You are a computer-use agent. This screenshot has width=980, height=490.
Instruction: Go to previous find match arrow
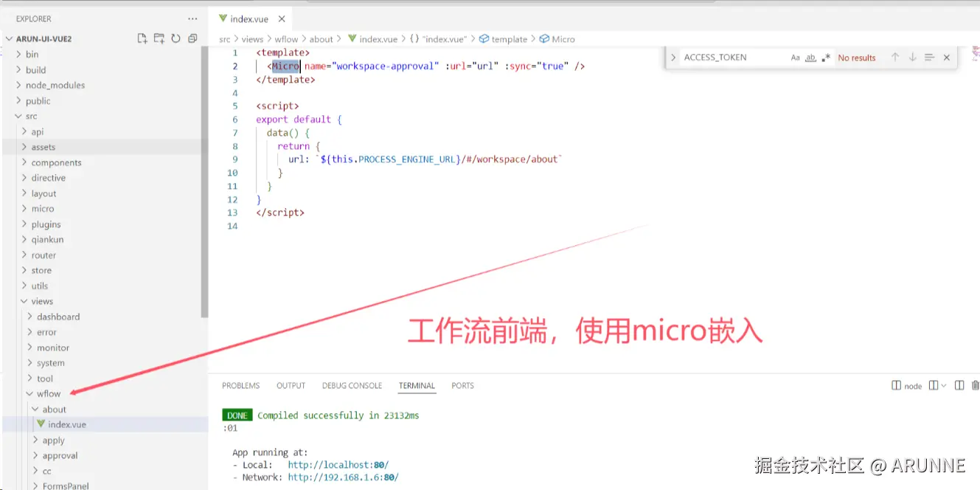click(895, 58)
